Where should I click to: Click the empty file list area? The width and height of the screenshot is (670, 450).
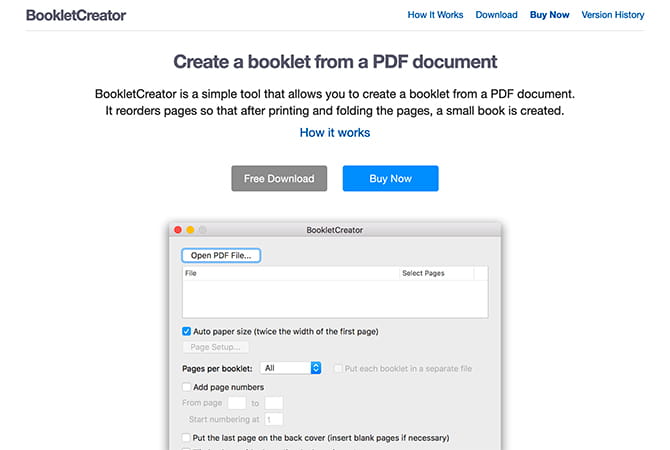coord(335,299)
